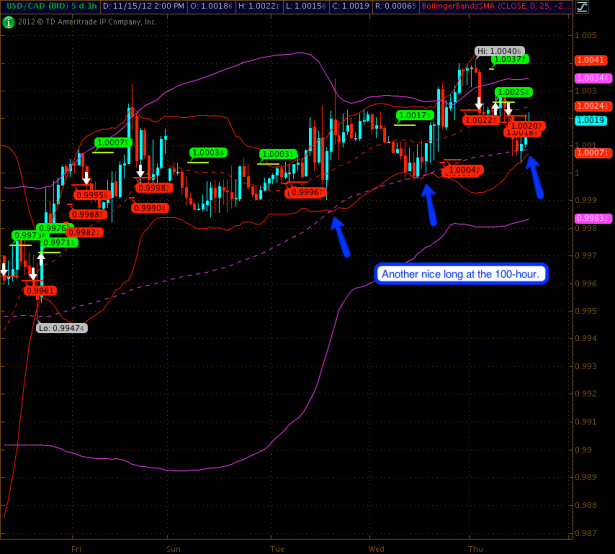The height and width of the screenshot is (554, 615).
Task: Select the red 1.00227 signal label
Action: pyautogui.click(x=481, y=120)
